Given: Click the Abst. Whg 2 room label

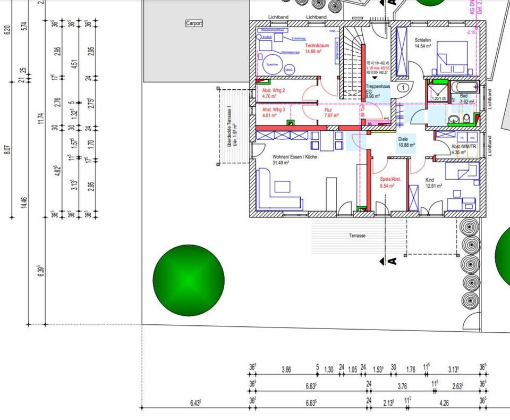Looking at the screenshot, I should point(274,94).
